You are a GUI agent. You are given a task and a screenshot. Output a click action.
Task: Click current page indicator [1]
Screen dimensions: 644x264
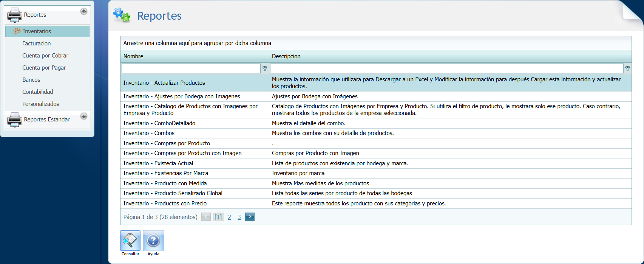pos(218,217)
